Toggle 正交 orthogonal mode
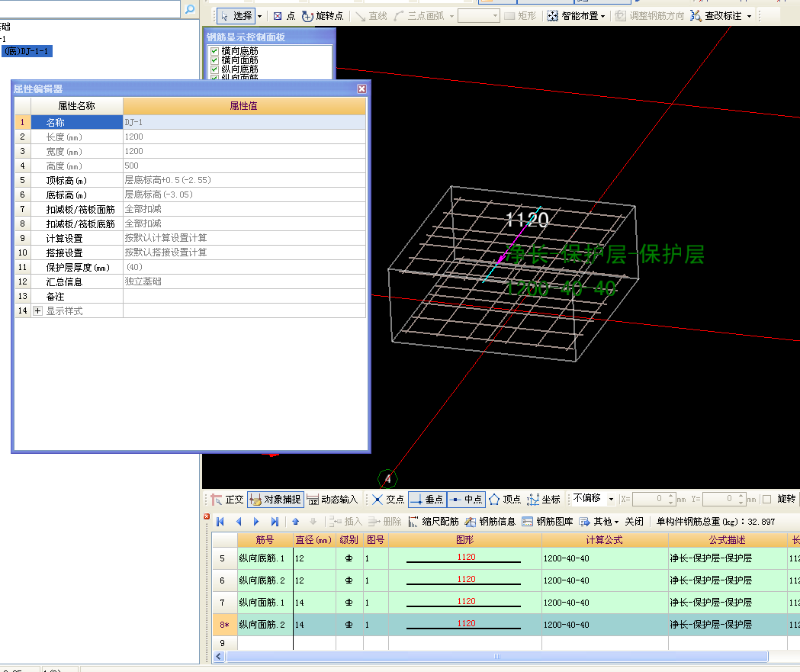The image size is (800, 672). pyautogui.click(x=228, y=500)
